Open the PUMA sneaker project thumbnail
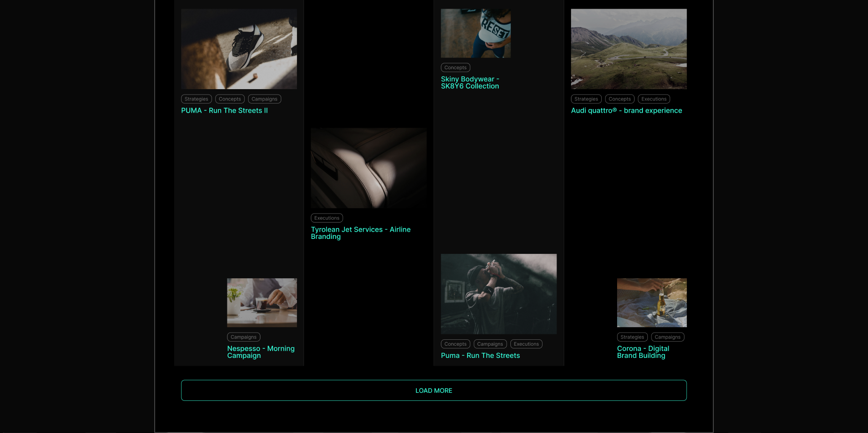 pyautogui.click(x=239, y=49)
